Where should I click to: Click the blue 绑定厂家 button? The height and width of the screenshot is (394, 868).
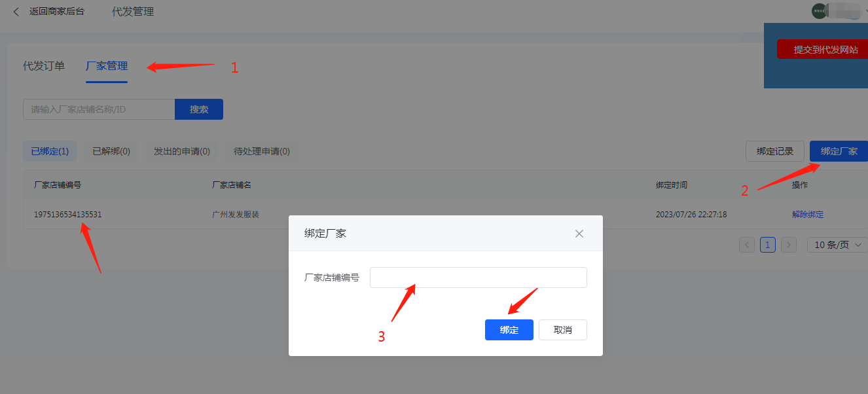pos(839,151)
